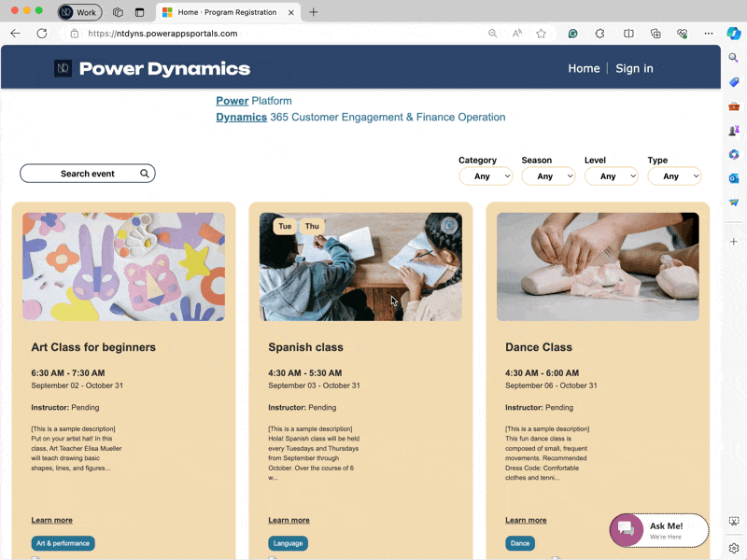The image size is (747, 560).
Task: Click the Art & performance category tag
Action: click(x=63, y=543)
